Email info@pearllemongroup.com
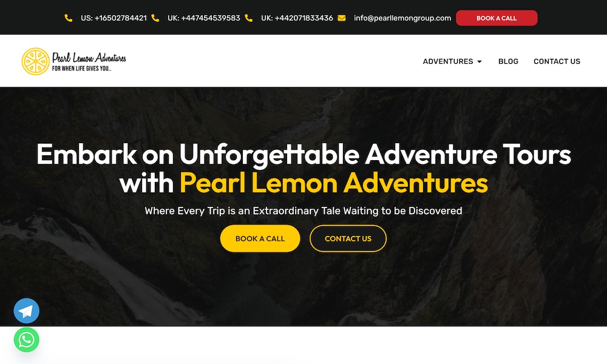This screenshot has height=364, width=607. 402,18
